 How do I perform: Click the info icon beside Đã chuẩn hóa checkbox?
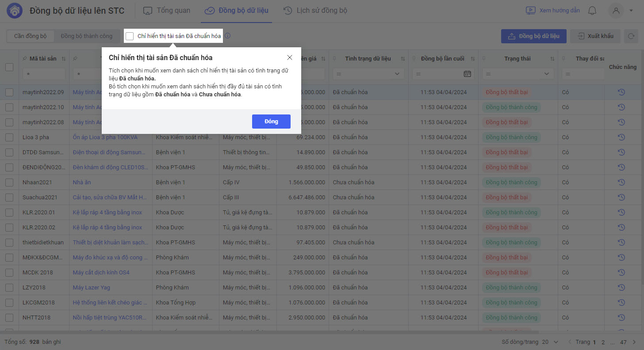pyautogui.click(x=228, y=36)
